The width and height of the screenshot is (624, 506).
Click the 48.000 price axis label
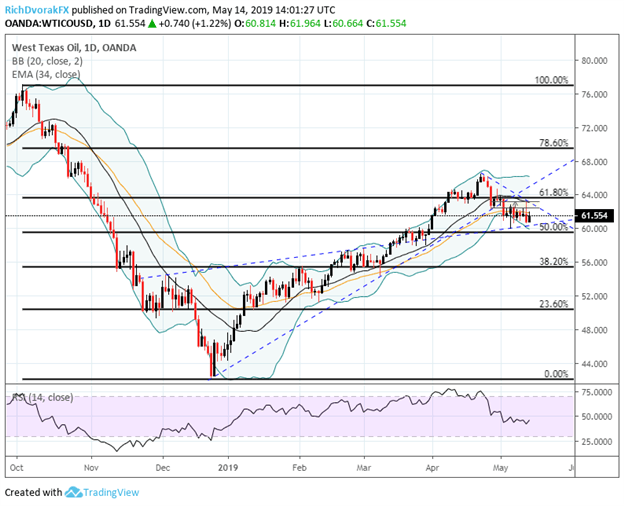[x=594, y=330]
